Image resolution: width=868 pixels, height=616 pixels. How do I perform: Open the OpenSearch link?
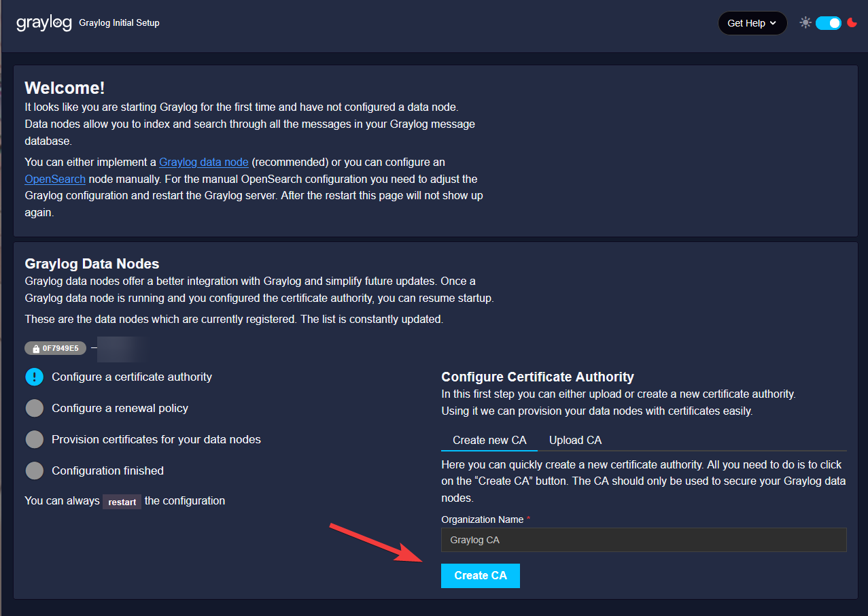click(55, 179)
